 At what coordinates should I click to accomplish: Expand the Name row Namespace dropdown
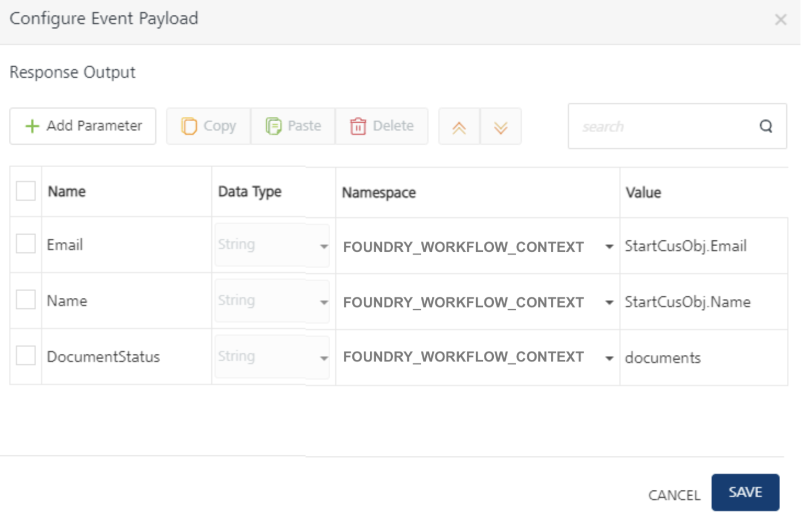(609, 302)
